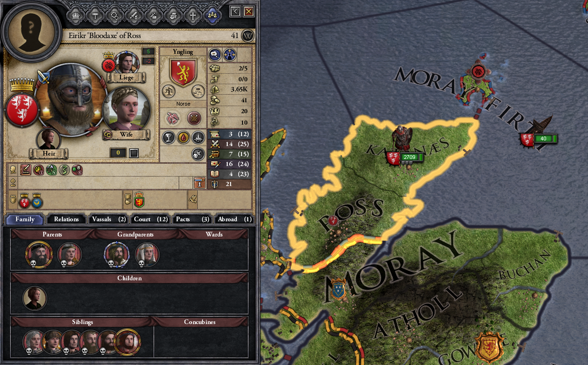This screenshot has width=588, height=365.
Task: Click the Norse raven religion icon
Action: pos(172,118)
